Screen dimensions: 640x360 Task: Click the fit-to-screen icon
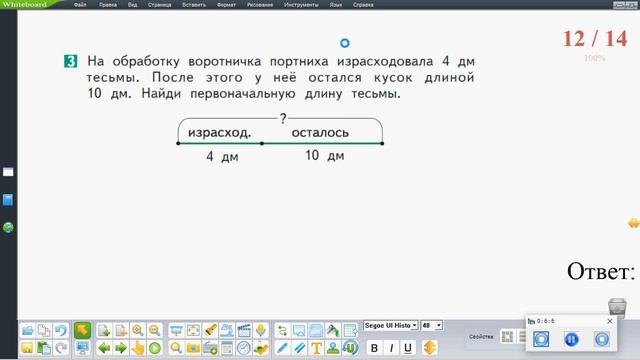pos(193,330)
